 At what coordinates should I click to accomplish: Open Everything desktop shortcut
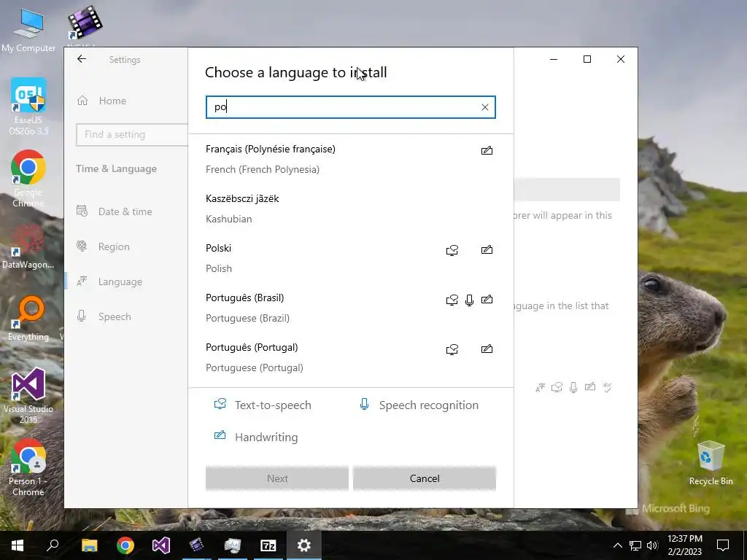click(28, 318)
